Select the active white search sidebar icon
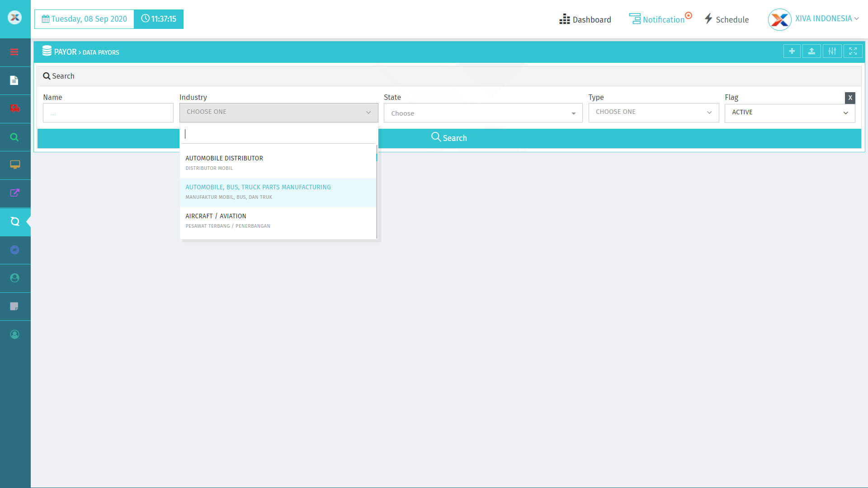The width and height of the screenshot is (868, 488). (15, 221)
